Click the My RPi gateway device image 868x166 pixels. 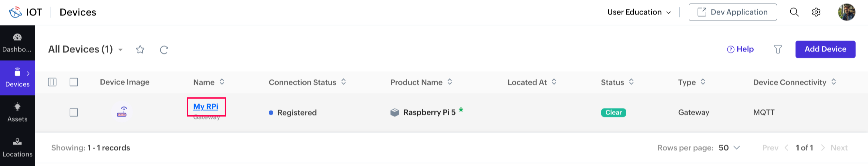point(122,112)
